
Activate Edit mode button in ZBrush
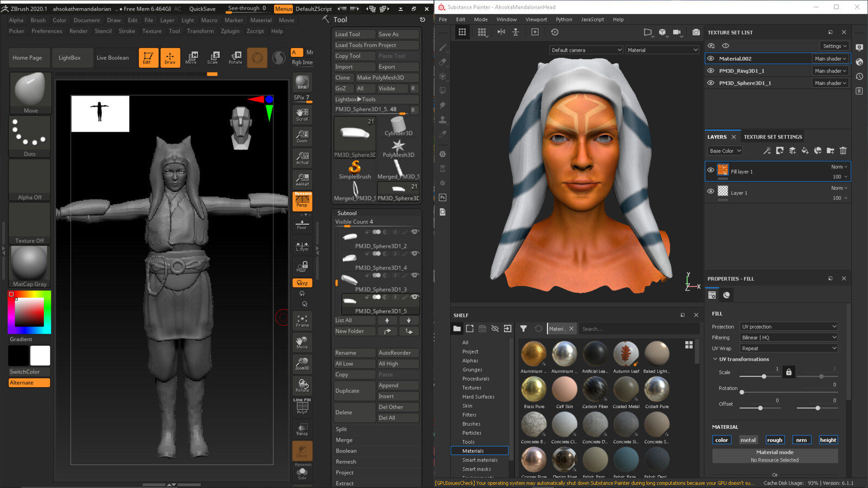point(148,57)
